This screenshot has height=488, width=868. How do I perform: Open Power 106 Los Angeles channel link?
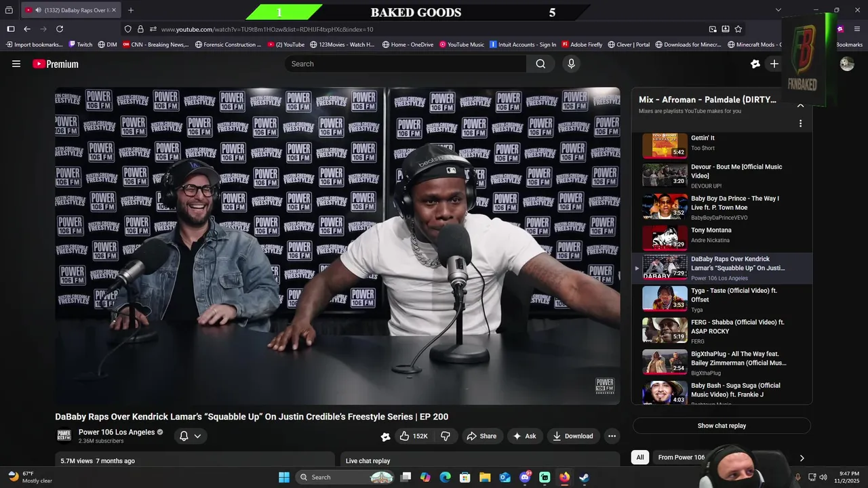pyautogui.click(x=117, y=432)
